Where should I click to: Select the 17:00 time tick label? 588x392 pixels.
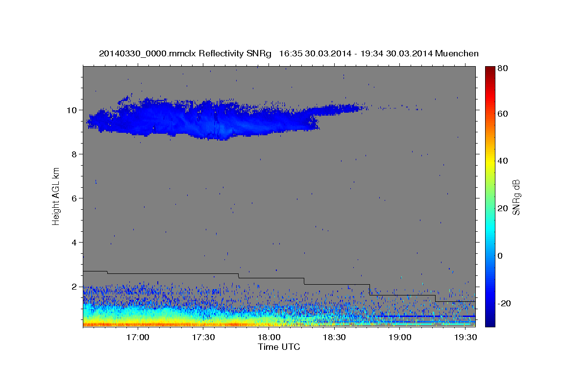click(138, 338)
